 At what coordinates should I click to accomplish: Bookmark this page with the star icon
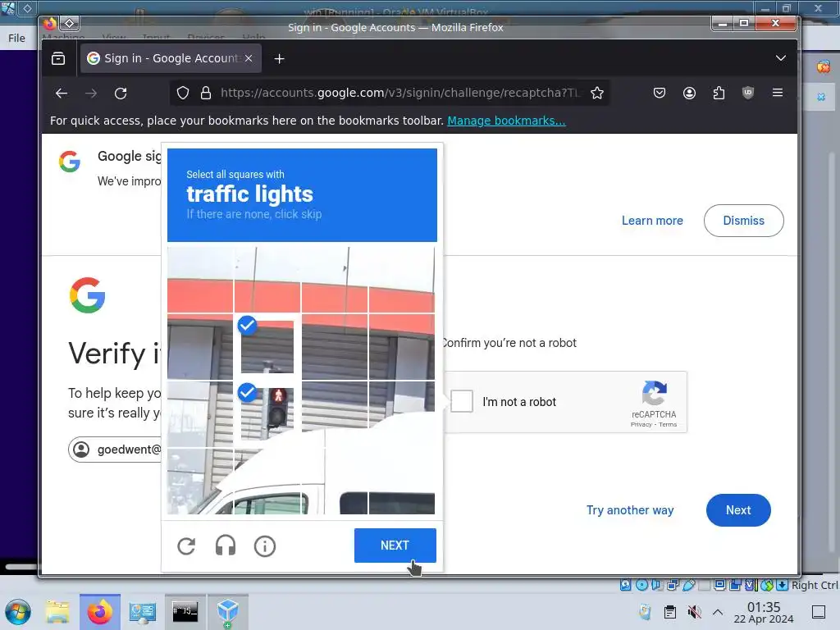point(597,94)
